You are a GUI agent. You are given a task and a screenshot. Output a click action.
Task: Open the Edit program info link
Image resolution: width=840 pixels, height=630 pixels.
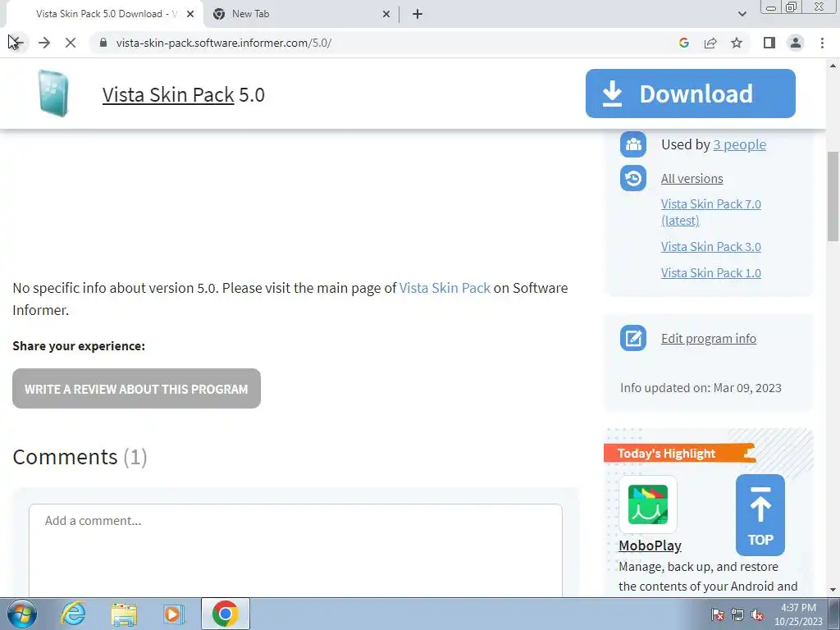click(708, 339)
